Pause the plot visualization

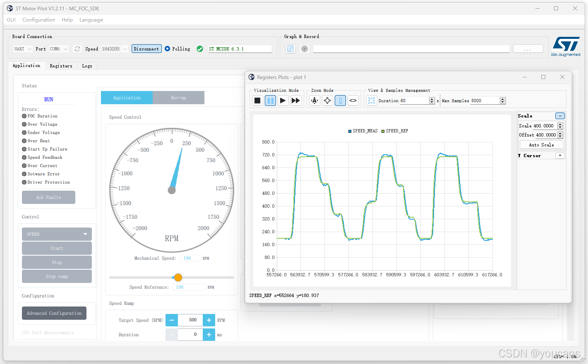tap(270, 101)
